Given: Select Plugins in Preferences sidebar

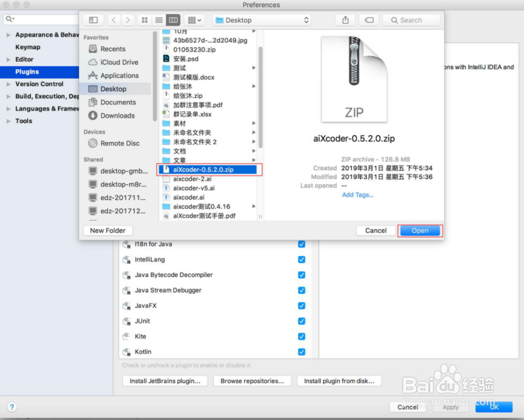Looking at the screenshot, I should click(x=39, y=71).
